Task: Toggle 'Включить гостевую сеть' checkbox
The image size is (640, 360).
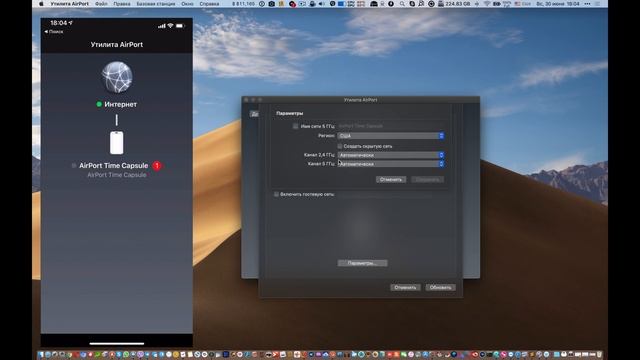Action: (x=276, y=194)
